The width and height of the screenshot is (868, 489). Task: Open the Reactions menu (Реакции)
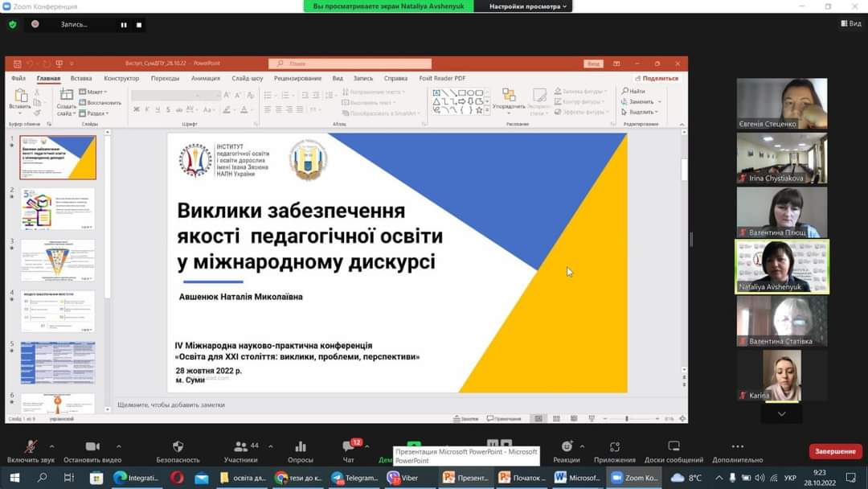(x=567, y=447)
